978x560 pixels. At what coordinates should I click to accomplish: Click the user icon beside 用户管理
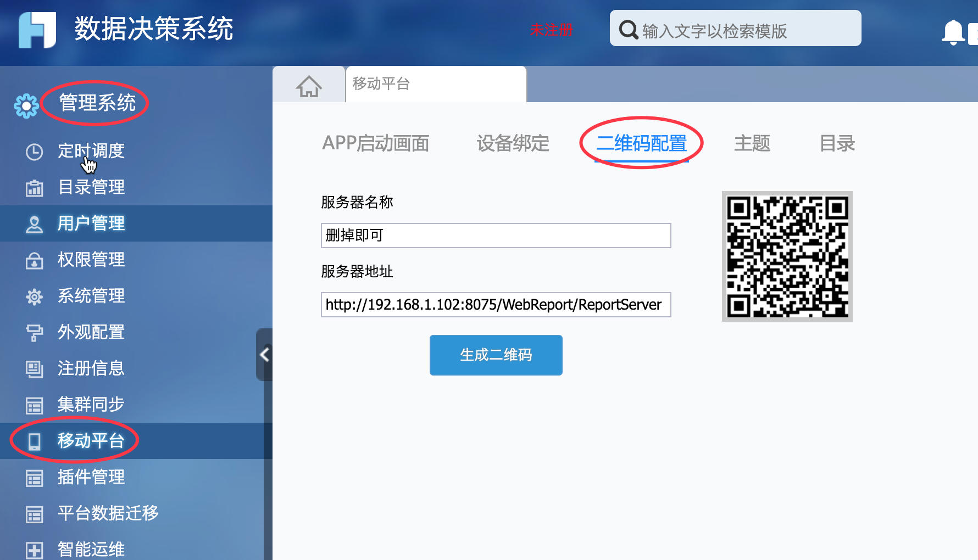click(x=34, y=224)
